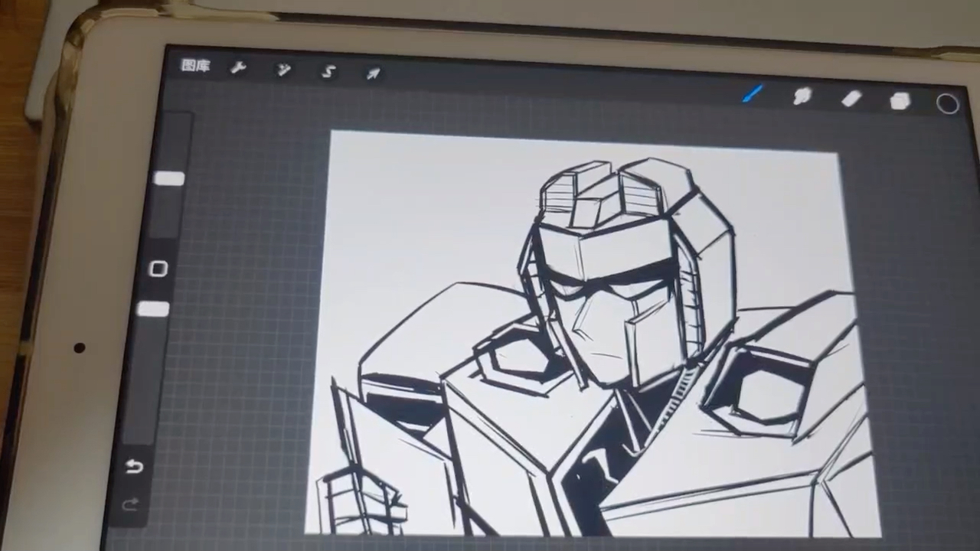
Task: Select the Smudge tool
Action: pyautogui.click(x=802, y=96)
